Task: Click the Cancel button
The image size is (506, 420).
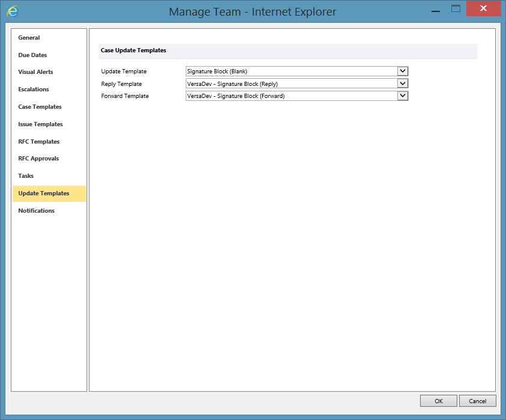Action: (x=477, y=401)
